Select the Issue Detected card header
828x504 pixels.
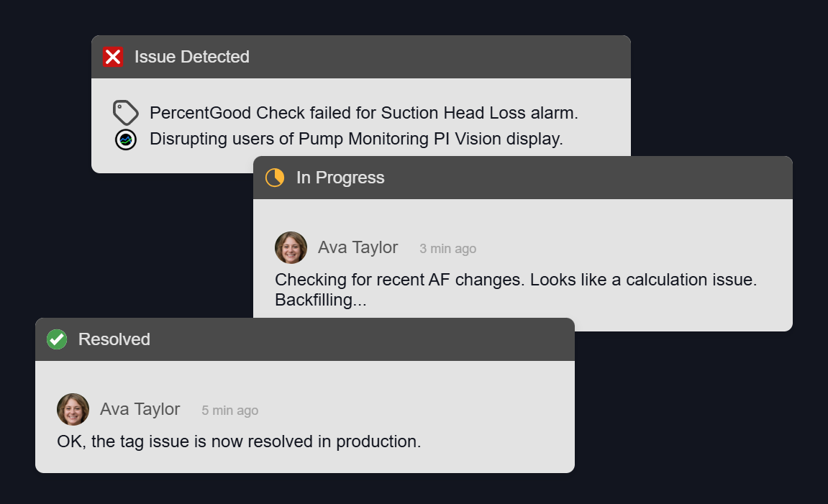(x=361, y=57)
